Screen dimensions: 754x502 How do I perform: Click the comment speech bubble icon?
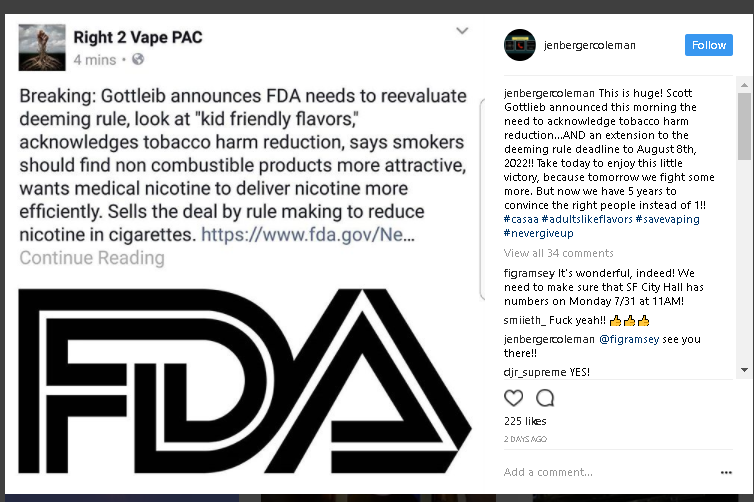545,398
